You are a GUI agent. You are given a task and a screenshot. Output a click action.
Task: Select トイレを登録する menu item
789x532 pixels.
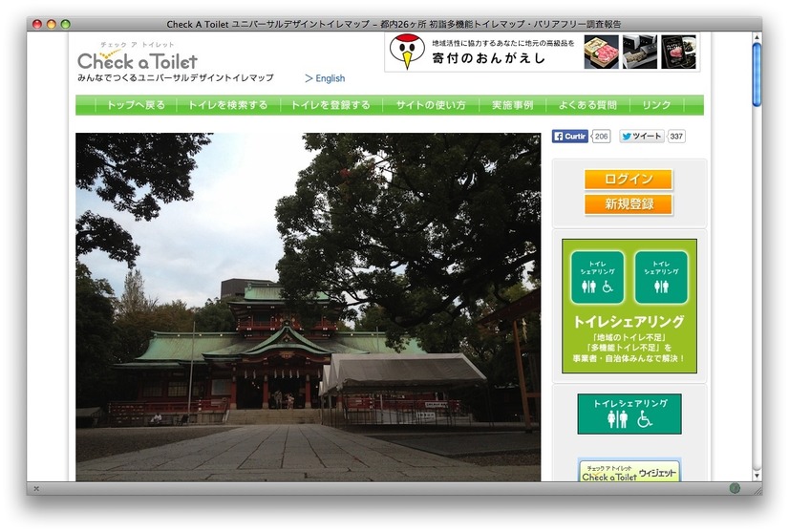click(331, 105)
